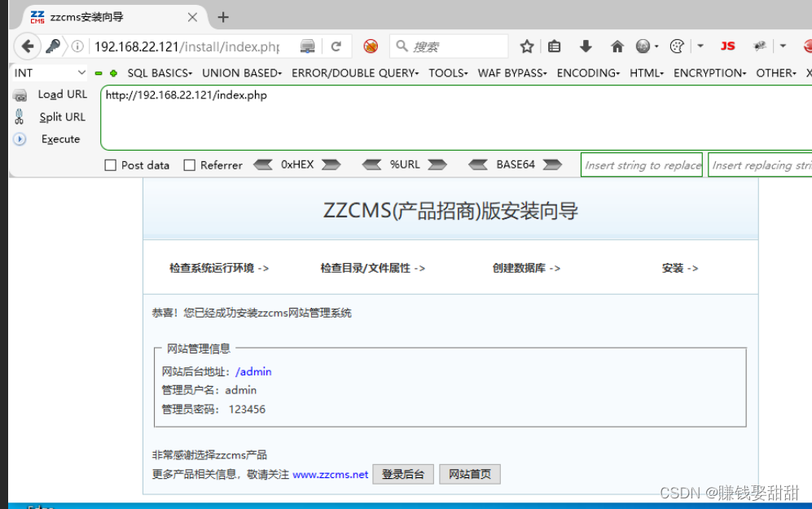
Task: Click the right arrow beside BASE64
Action: [x=552, y=165]
